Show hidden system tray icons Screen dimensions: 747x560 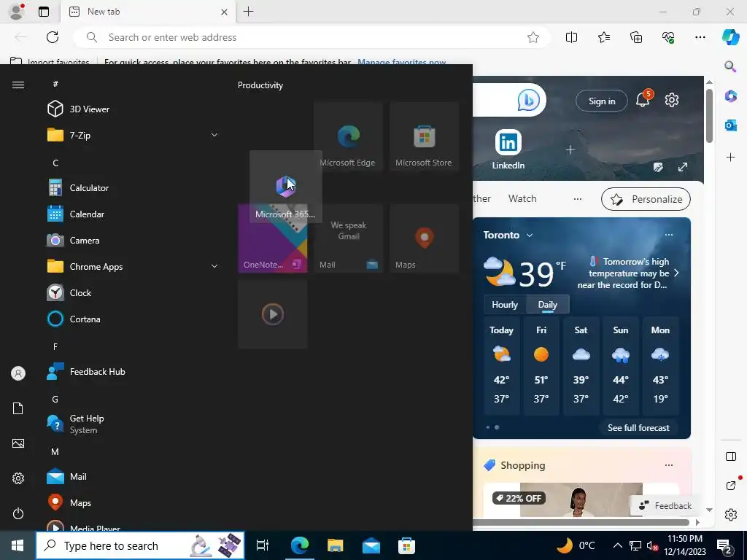tap(617, 545)
